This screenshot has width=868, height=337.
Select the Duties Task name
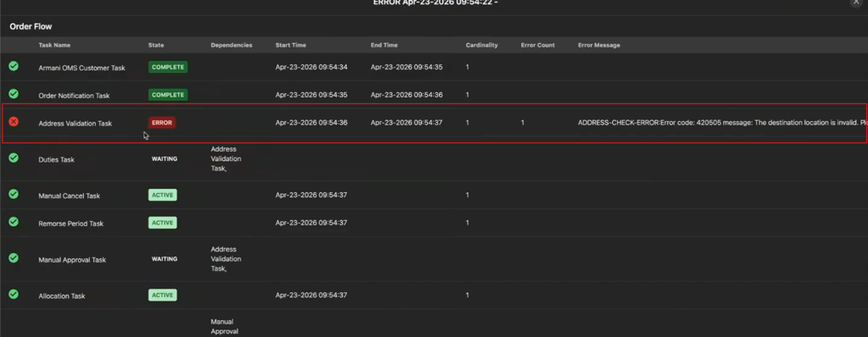click(57, 159)
